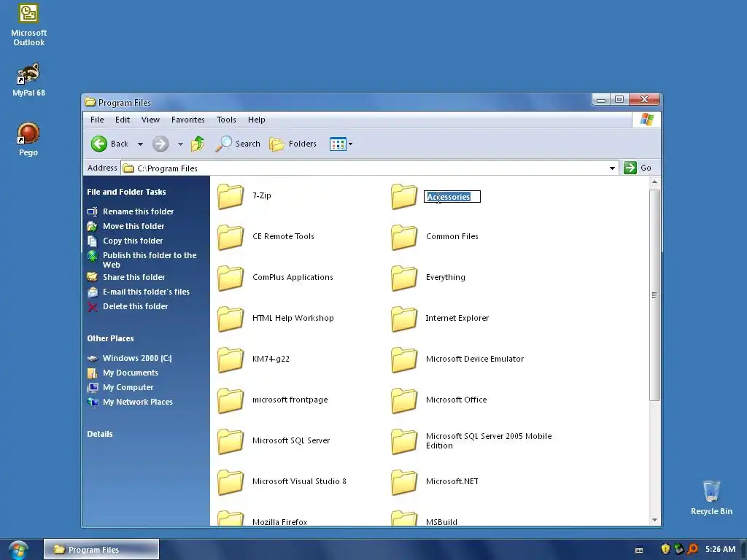Screen dimensions: 747x560
Task: Select the KM74-g22 folder icon
Action: 231,359
